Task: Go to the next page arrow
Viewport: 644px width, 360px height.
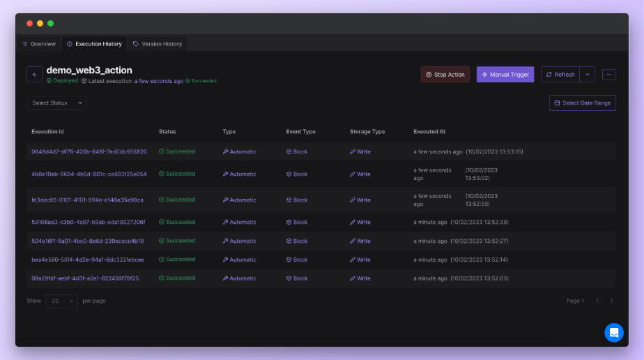Action: pyautogui.click(x=611, y=301)
